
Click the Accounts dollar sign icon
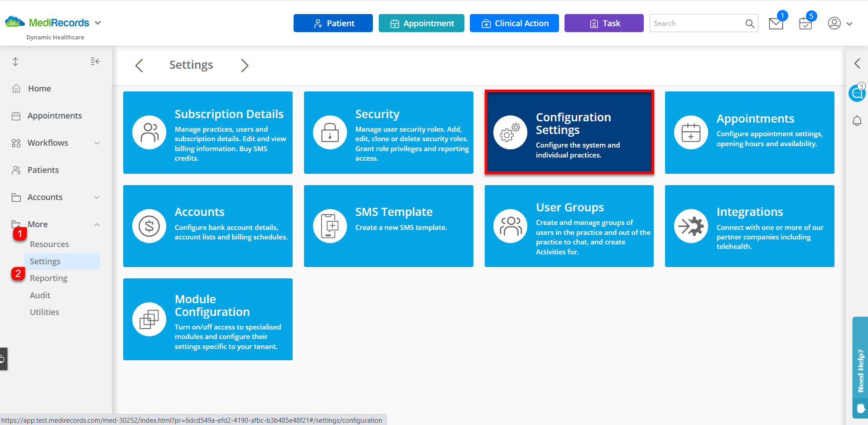(149, 226)
